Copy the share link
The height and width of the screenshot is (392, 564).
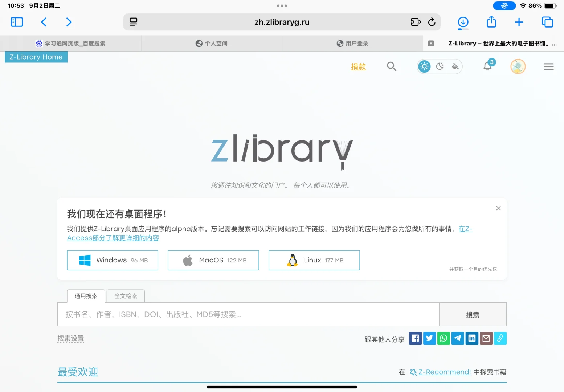[x=500, y=339]
